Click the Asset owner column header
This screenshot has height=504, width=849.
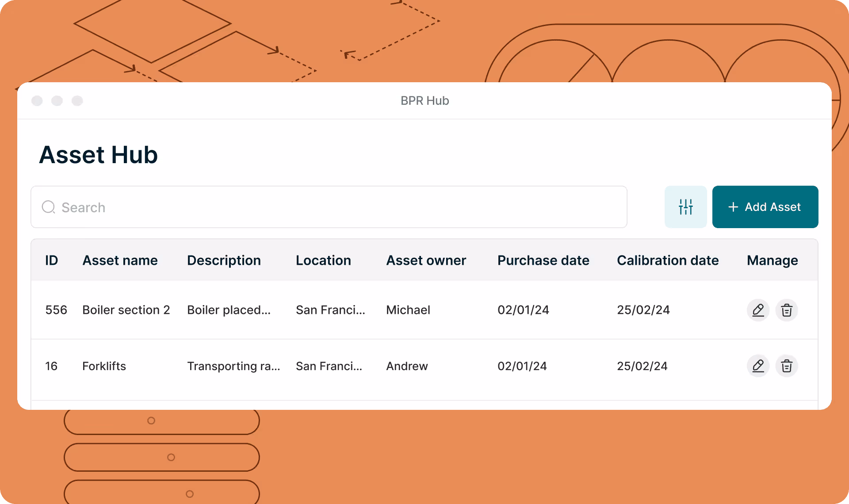426,260
